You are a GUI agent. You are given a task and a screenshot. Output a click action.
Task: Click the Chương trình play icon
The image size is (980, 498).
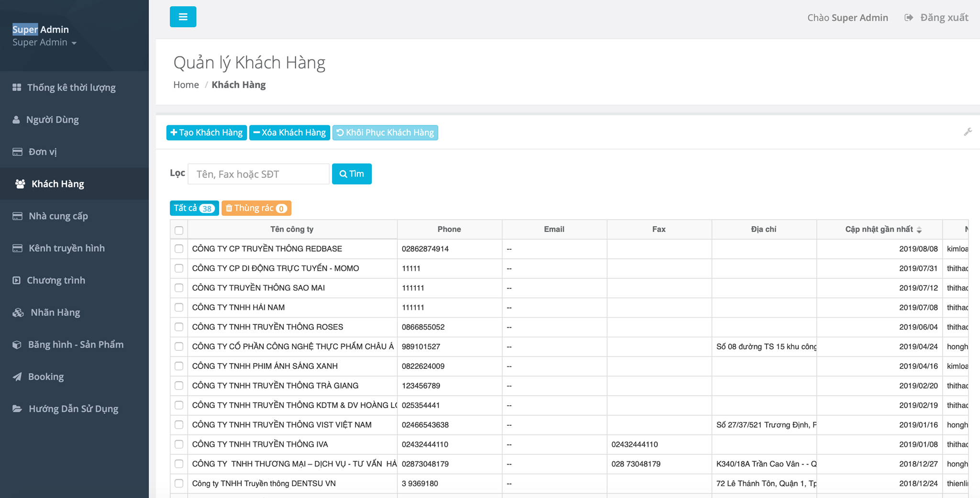click(17, 280)
